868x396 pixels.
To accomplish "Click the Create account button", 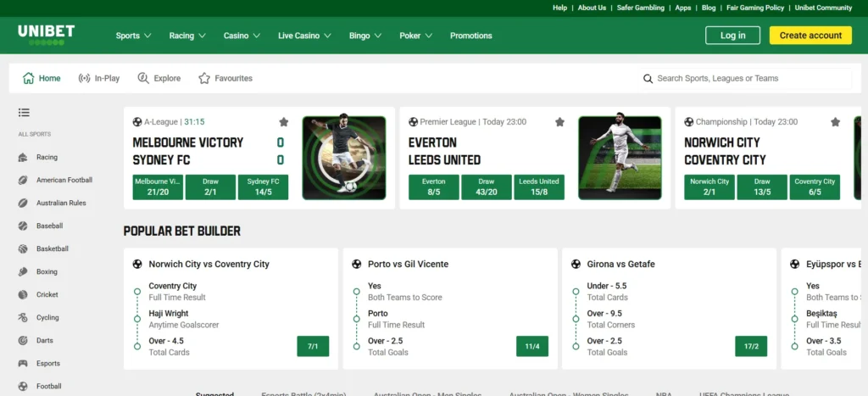I will click(810, 35).
